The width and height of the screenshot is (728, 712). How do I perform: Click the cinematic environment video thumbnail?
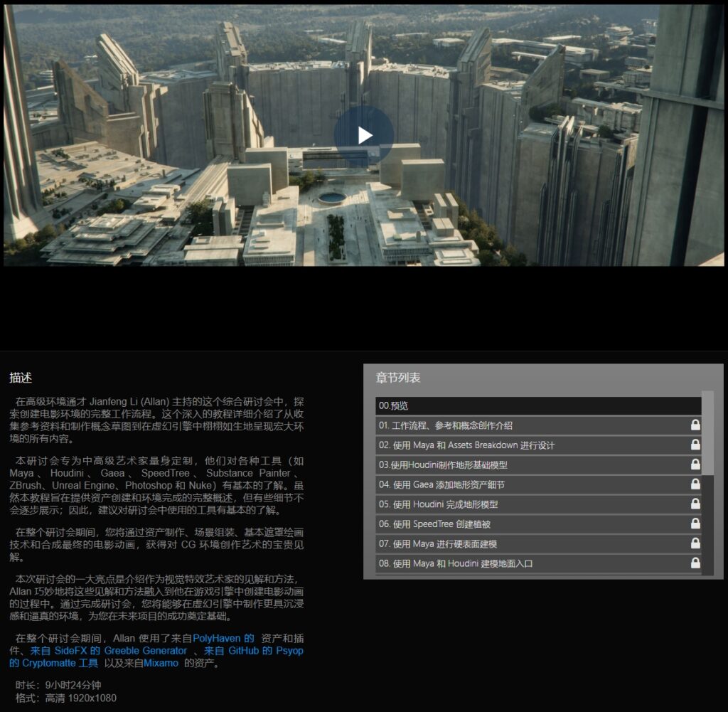pyautogui.click(x=363, y=135)
